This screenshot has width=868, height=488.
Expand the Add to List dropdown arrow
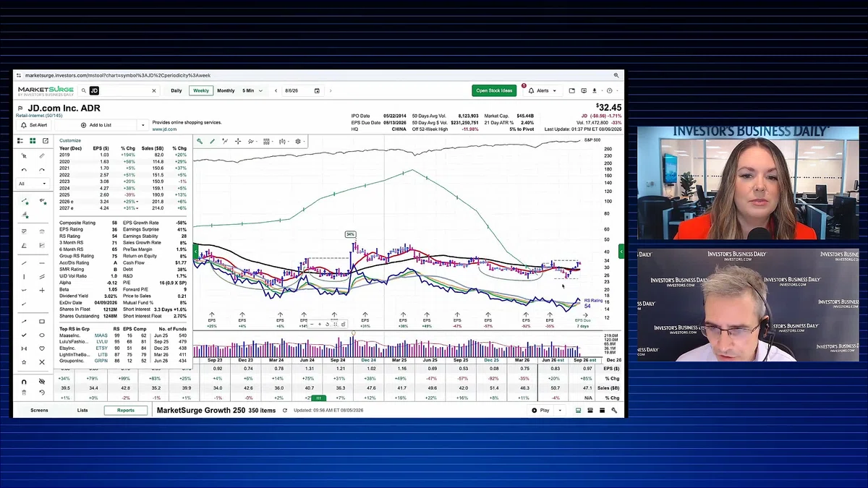(142, 125)
